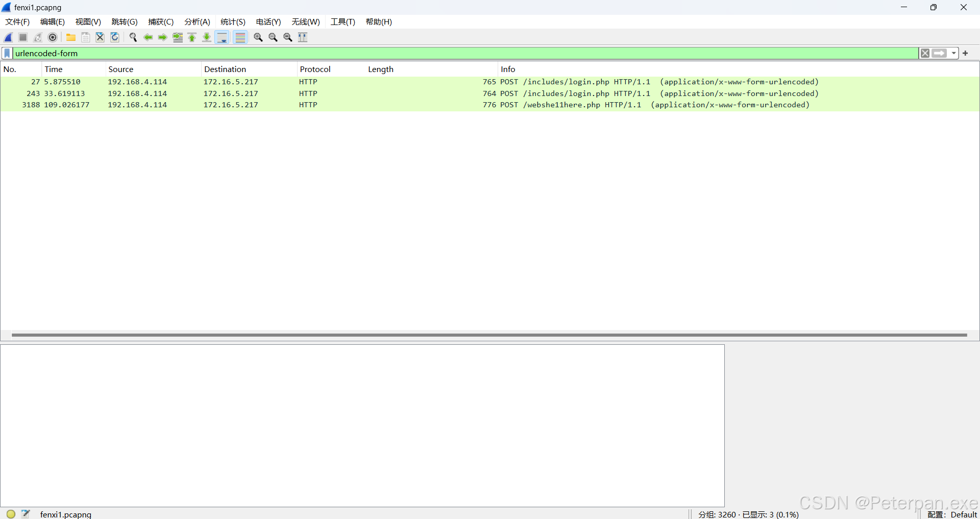Click fenxi1.pcapng in the status bar
980x519 pixels.
pyautogui.click(x=65, y=514)
